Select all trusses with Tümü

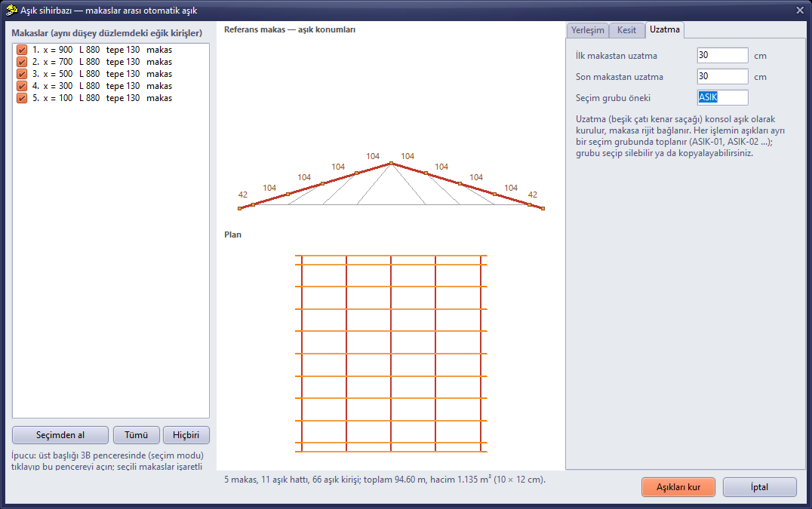tap(136, 435)
